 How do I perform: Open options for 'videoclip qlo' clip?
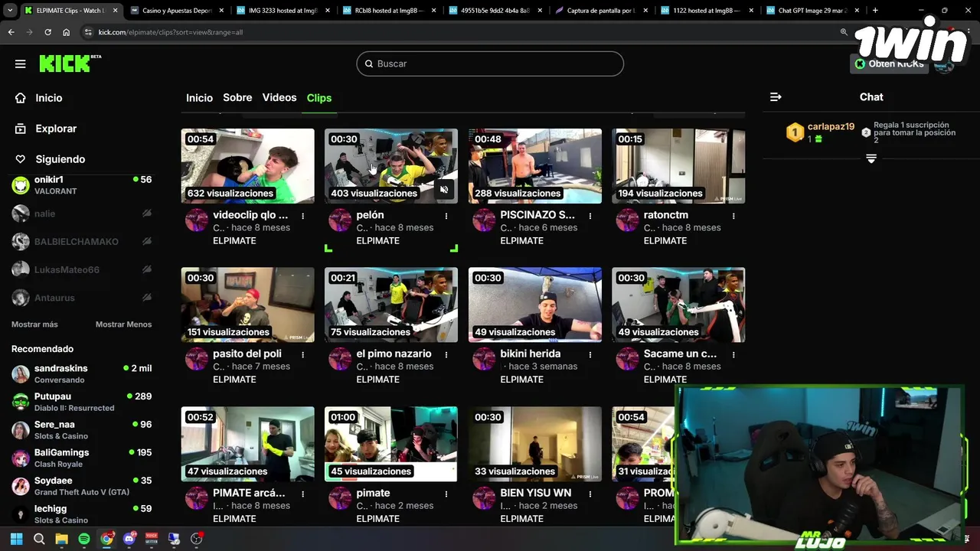(x=302, y=216)
